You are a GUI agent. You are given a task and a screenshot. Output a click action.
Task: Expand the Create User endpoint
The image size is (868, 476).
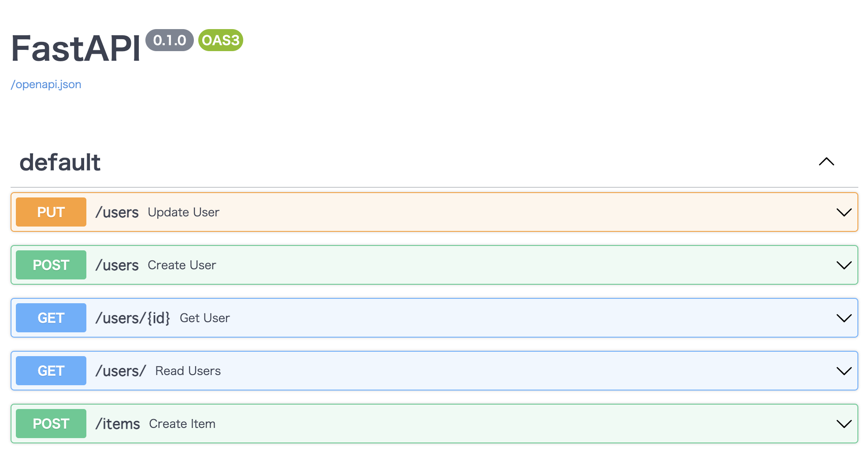pos(844,265)
